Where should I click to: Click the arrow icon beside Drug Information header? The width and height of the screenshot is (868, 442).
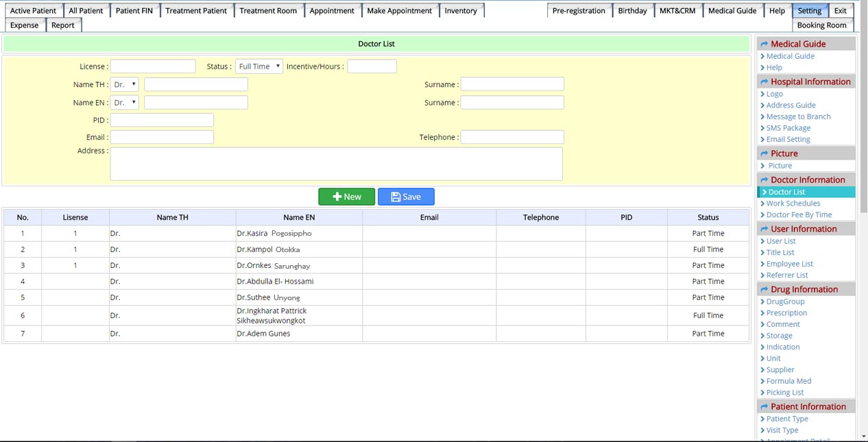pos(764,290)
